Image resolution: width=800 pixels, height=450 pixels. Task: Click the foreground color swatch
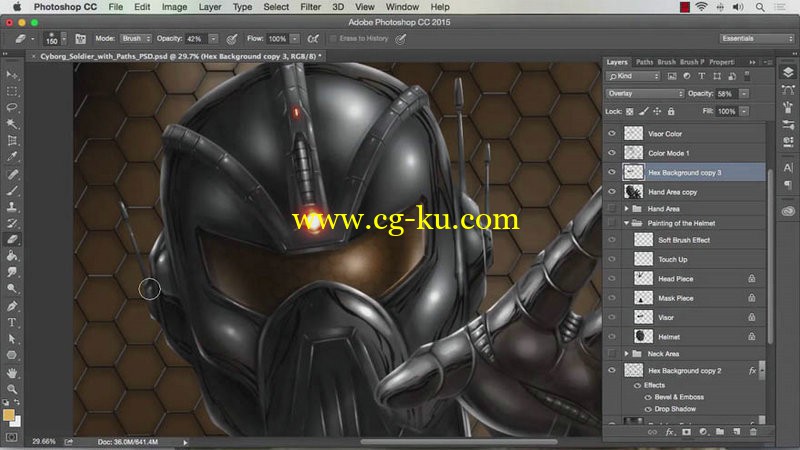9,415
